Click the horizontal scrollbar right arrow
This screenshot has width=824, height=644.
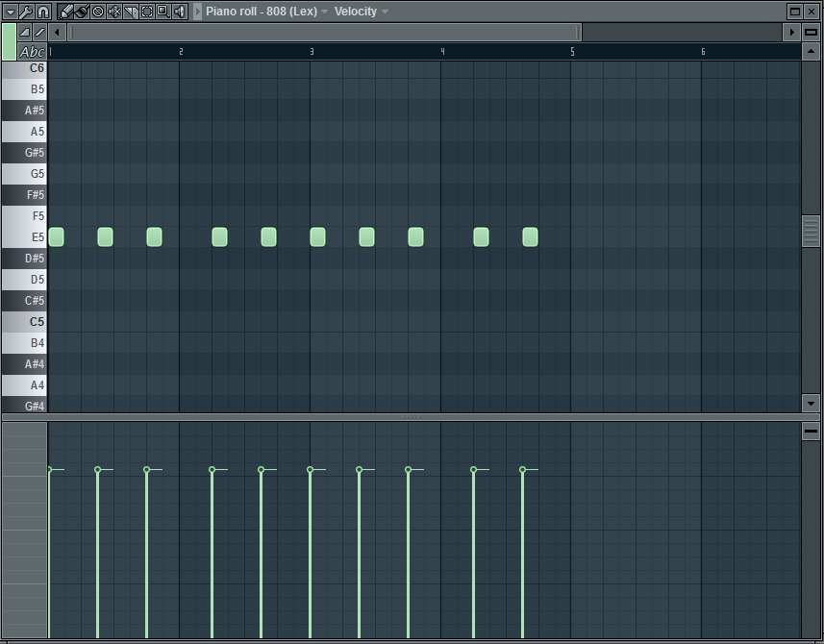792,32
